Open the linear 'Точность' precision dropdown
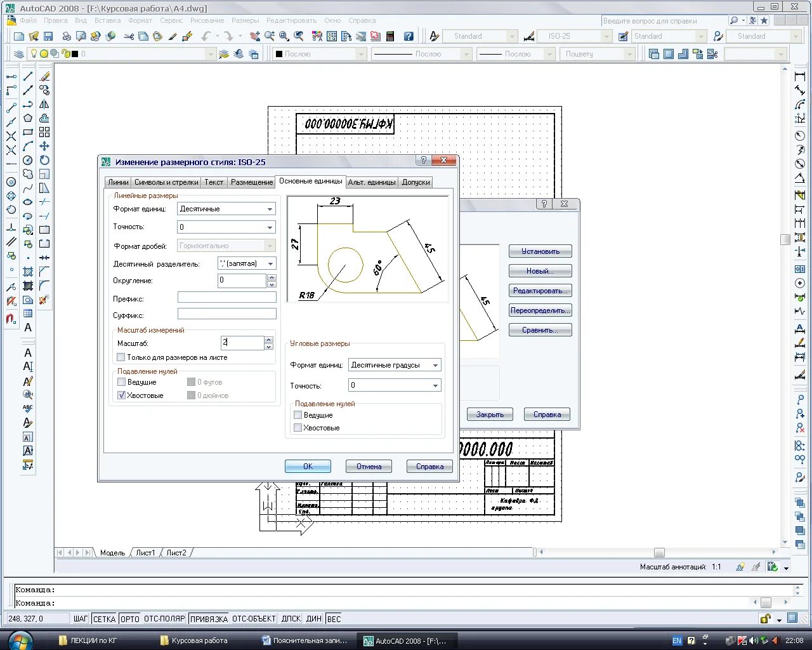The height and width of the screenshot is (650, 812). (x=226, y=227)
